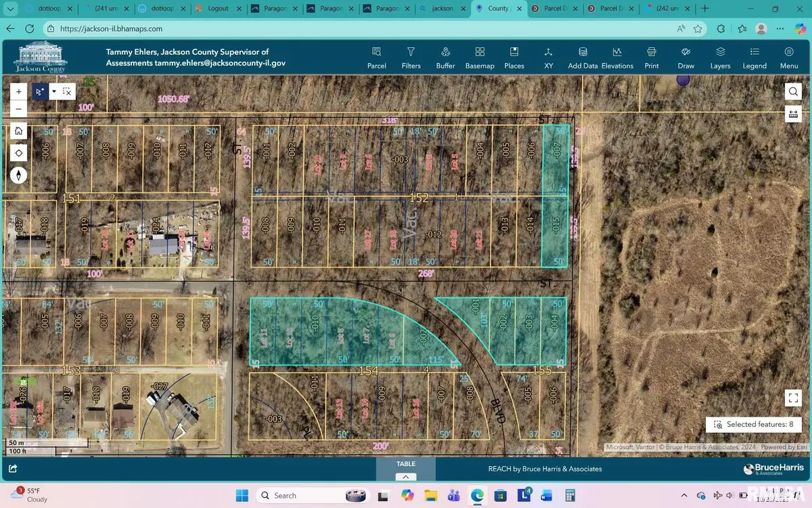The height and width of the screenshot is (508, 812).
Task: Click the Selected features: 8 button
Action: (754, 424)
